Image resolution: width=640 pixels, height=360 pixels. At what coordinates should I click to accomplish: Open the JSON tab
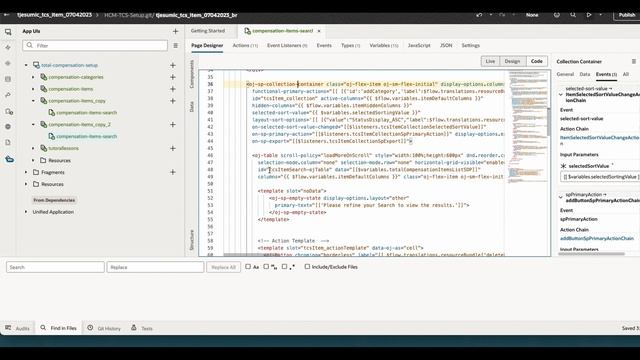click(446, 45)
